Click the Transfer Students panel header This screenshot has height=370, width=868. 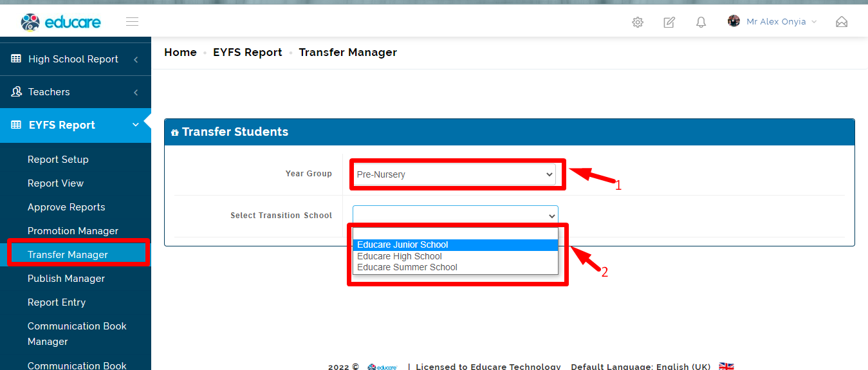point(510,132)
